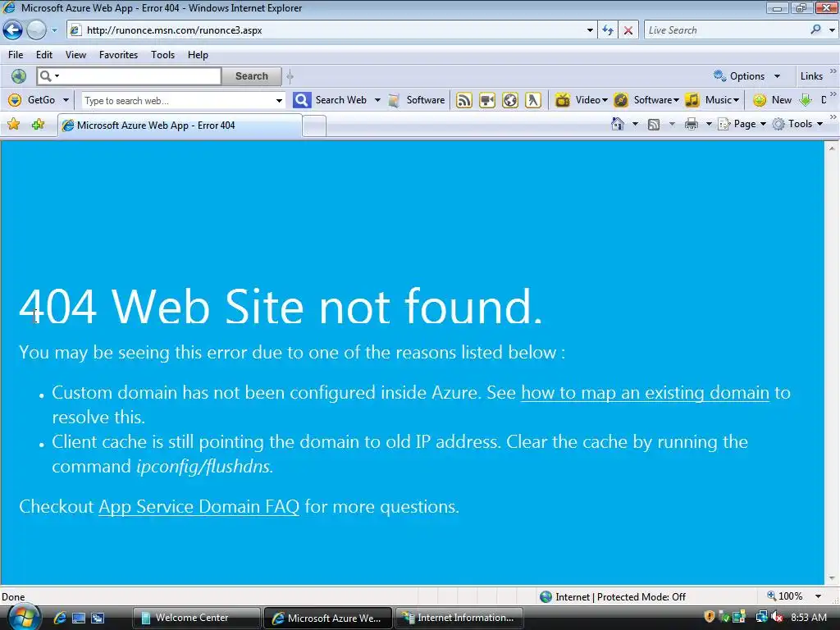Click the Links toolbar label

[x=811, y=76]
